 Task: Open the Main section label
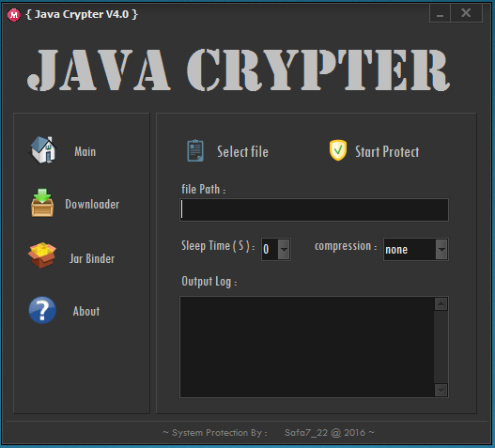[85, 151]
